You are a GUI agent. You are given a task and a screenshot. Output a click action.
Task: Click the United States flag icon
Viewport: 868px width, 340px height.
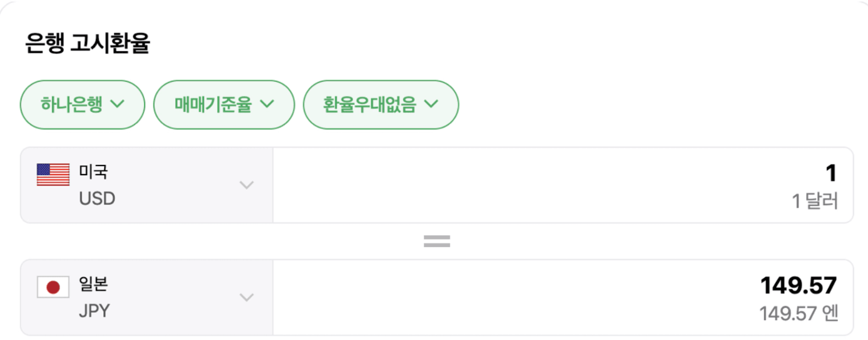point(53,175)
